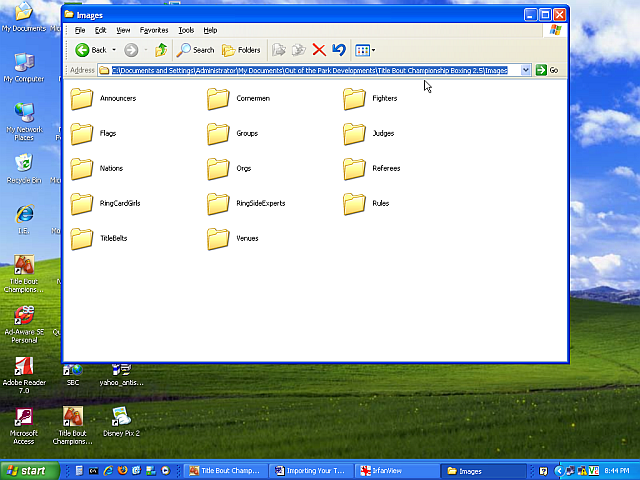
Task: Click the Copy To toolbar icon
Action: click(299, 50)
